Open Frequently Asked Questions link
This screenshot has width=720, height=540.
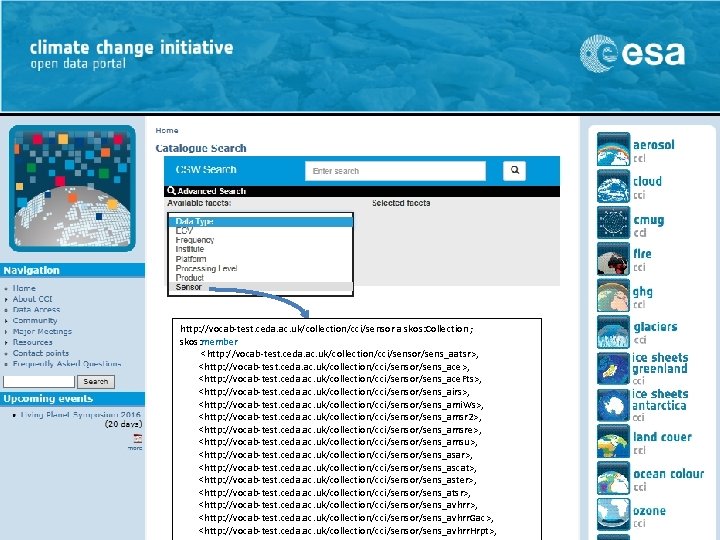click(67, 364)
